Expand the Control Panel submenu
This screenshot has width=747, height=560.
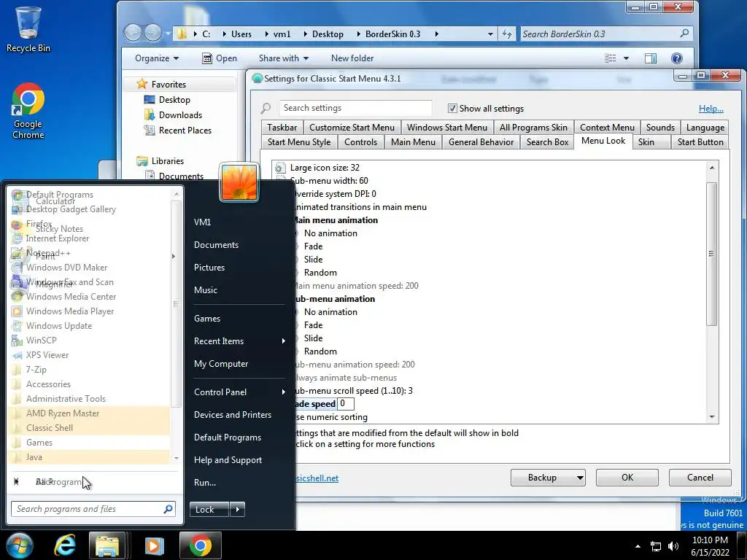tap(284, 392)
